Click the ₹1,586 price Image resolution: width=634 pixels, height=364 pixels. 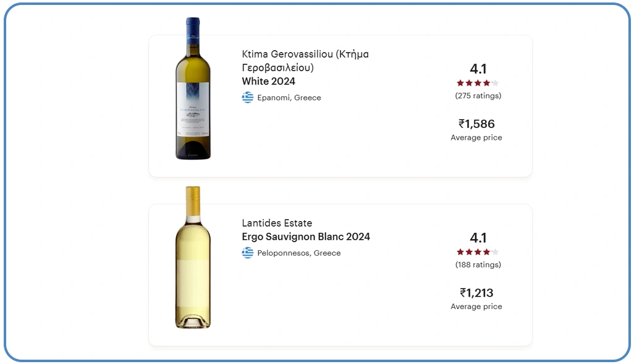tap(476, 124)
